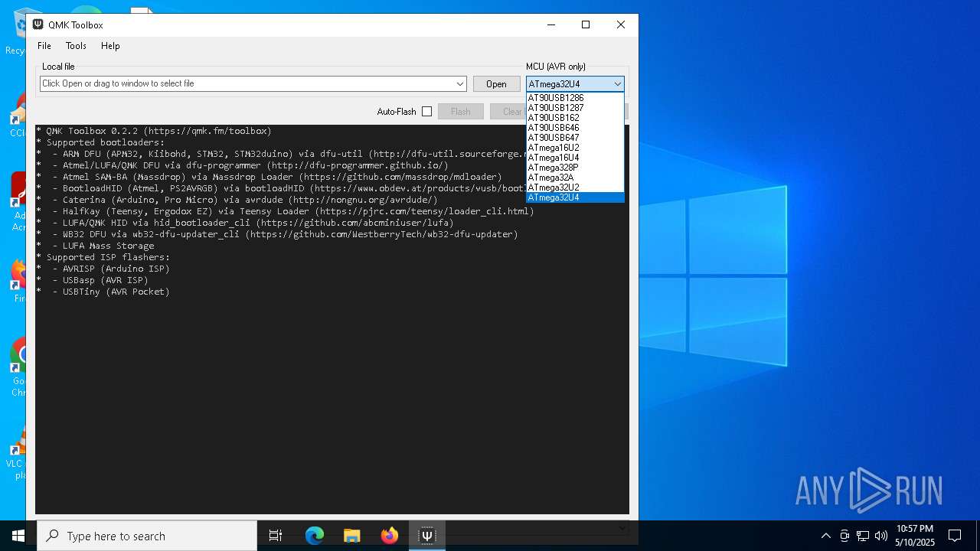
Task: Expand the device dropdown at window bottom
Action: coord(623,527)
